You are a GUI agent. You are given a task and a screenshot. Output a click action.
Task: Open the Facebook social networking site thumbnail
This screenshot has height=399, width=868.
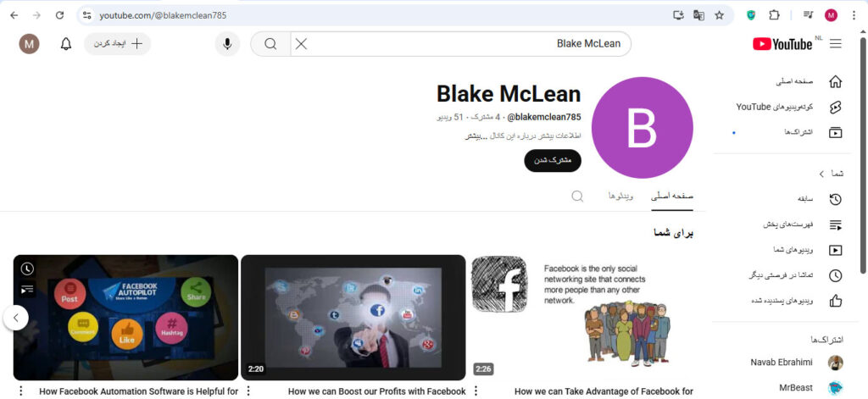581,317
